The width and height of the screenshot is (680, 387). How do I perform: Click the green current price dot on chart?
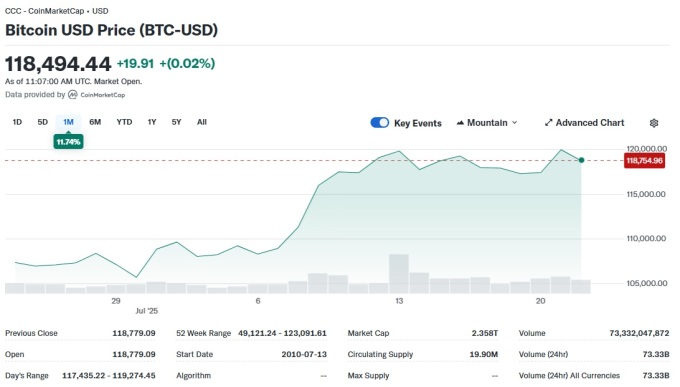581,160
